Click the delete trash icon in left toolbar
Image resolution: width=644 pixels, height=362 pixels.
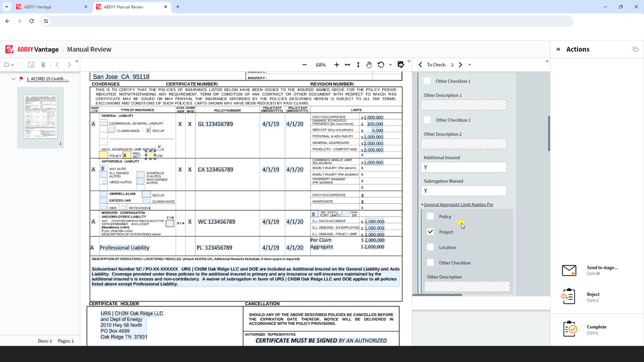[43, 65]
